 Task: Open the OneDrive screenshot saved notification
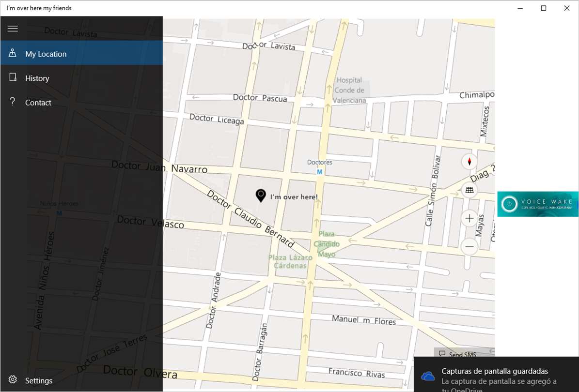click(496, 374)
